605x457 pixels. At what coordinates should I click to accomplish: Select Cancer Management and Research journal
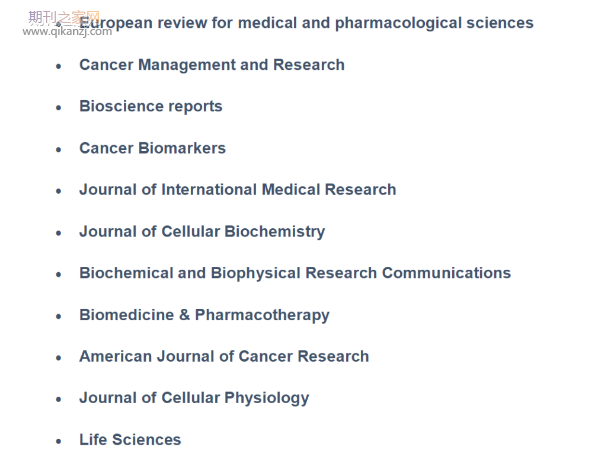point(212,65)
